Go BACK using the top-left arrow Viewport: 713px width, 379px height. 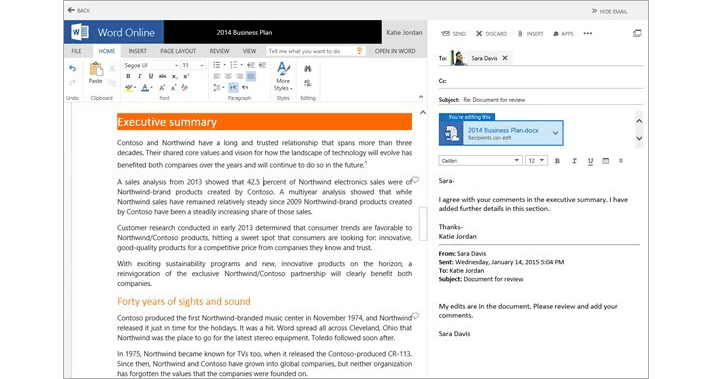point(79,10)
